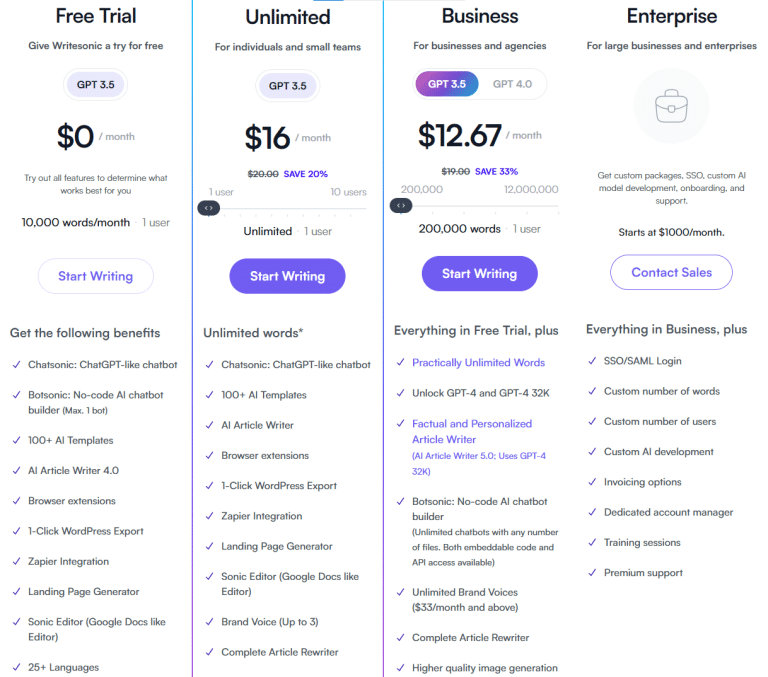Click GPT 3.5 pill in Free Trial plan
768x677 pixels.
pos(96,85)
